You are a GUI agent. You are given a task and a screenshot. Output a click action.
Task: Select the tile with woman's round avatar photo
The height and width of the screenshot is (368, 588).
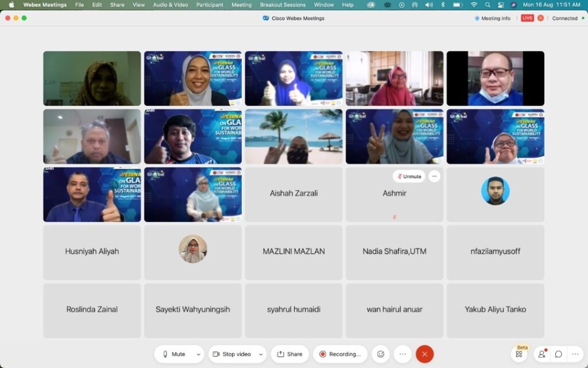pyautogui.click(x=193, y=252)
